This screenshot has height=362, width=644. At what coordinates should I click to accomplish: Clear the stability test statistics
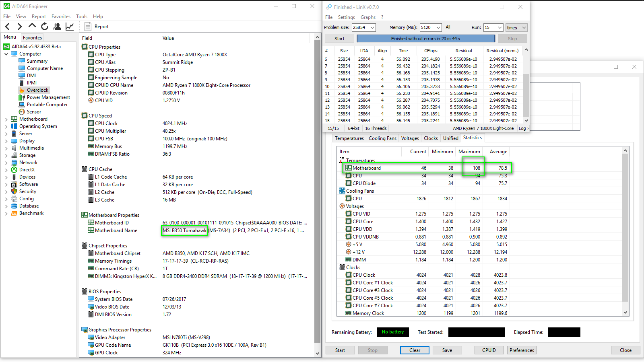tap(415, 350)
